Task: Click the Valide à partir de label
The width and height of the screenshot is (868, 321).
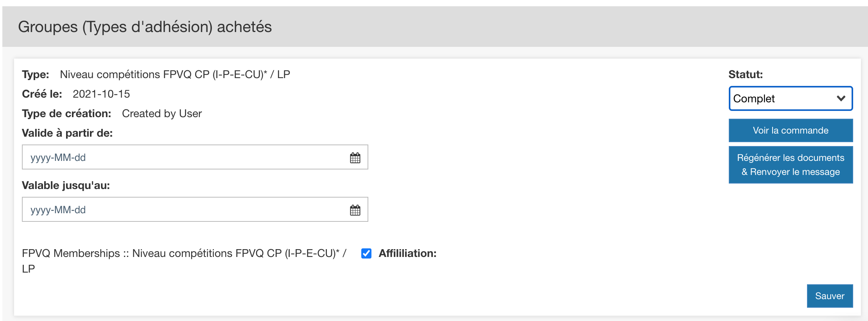Action: [x=67, y=133]
